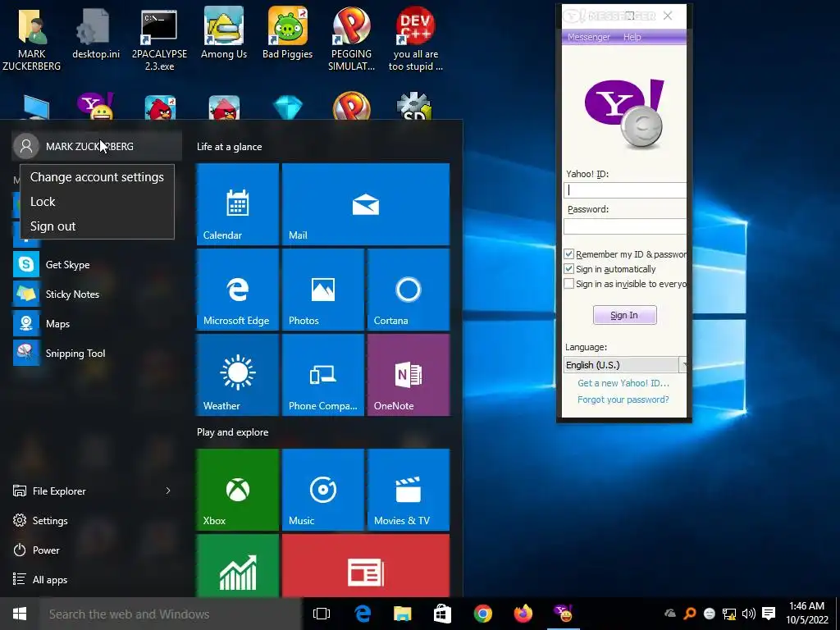Open the Language dropdown in Messenger

click(625, 365)
